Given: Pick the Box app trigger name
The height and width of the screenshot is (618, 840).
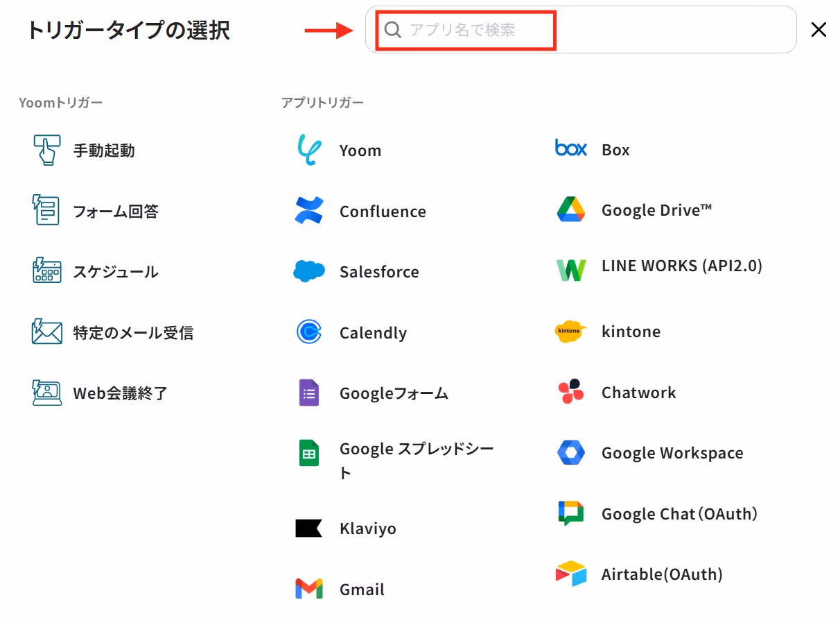Looking at the screenshot, I should click(615, 150).
